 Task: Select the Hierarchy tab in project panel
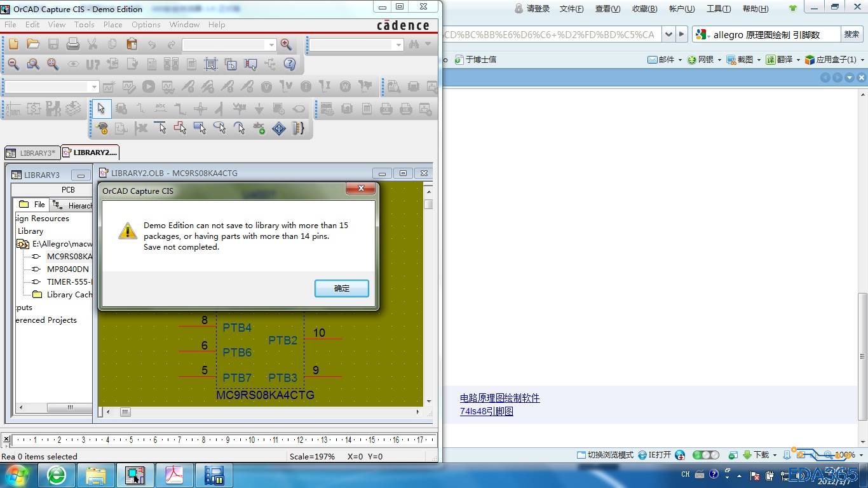coord(72,205)
